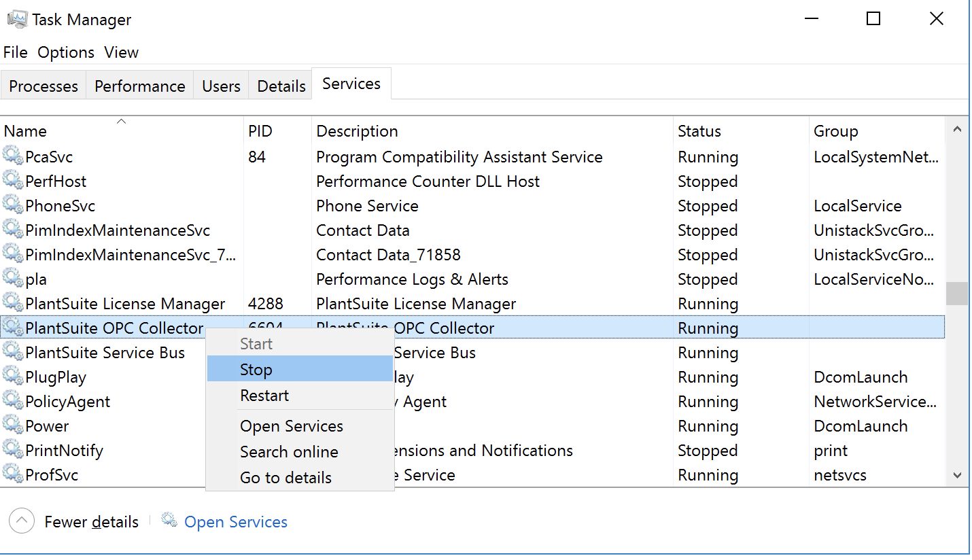Choose Go to details in context menu
Screen dimensions: 972x560
pyautogui.click(x=285, y=478)
